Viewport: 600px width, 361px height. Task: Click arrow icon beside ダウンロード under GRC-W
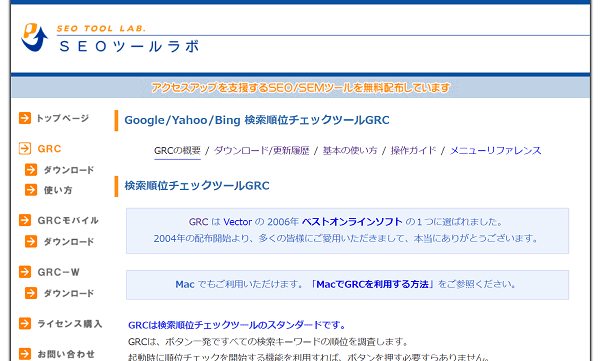click(31, 293)
